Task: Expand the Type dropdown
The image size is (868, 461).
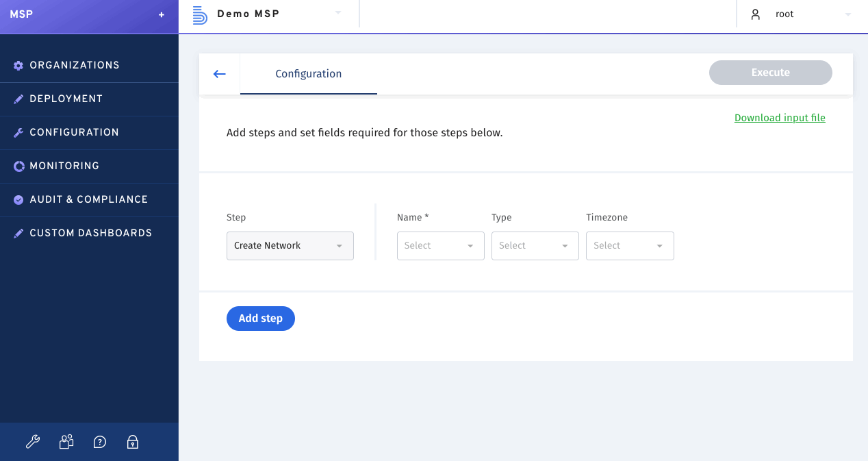Action: pos(535,245)
